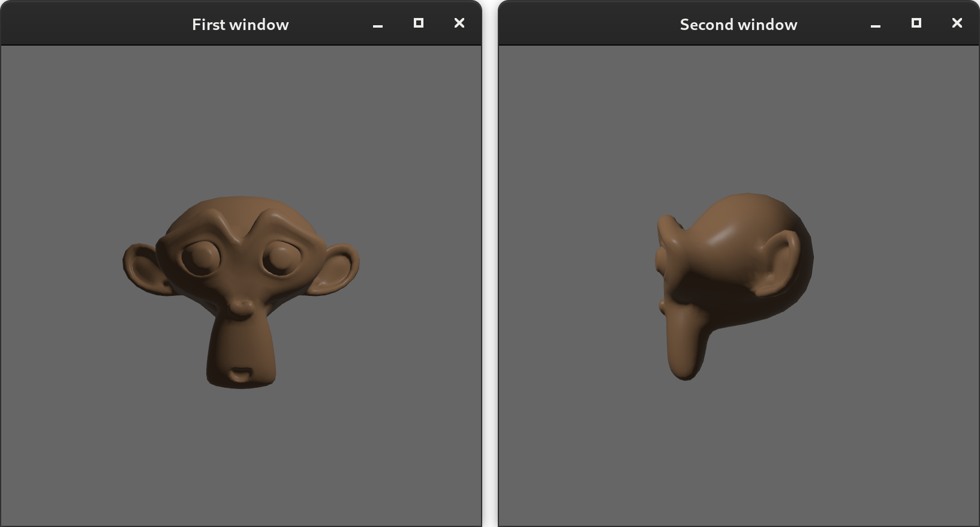980x527 pixels.
Task: Maximize the First window
Action: click(x=419, y=23)
